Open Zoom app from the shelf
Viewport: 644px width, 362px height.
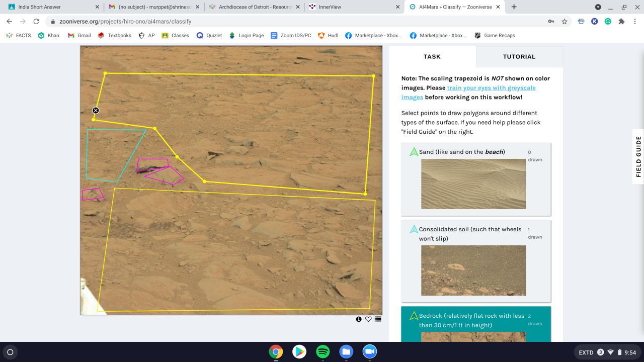(370, 352)
